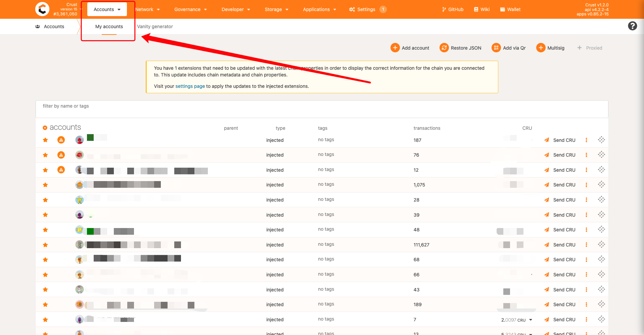
Task: Toggle favorite star for row with 76 transactions
Action: (45, 155)
